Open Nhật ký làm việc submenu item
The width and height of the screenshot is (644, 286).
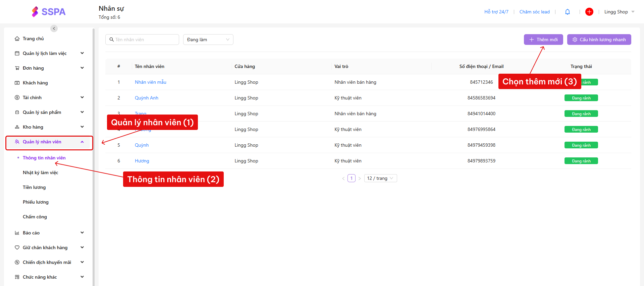41,173
